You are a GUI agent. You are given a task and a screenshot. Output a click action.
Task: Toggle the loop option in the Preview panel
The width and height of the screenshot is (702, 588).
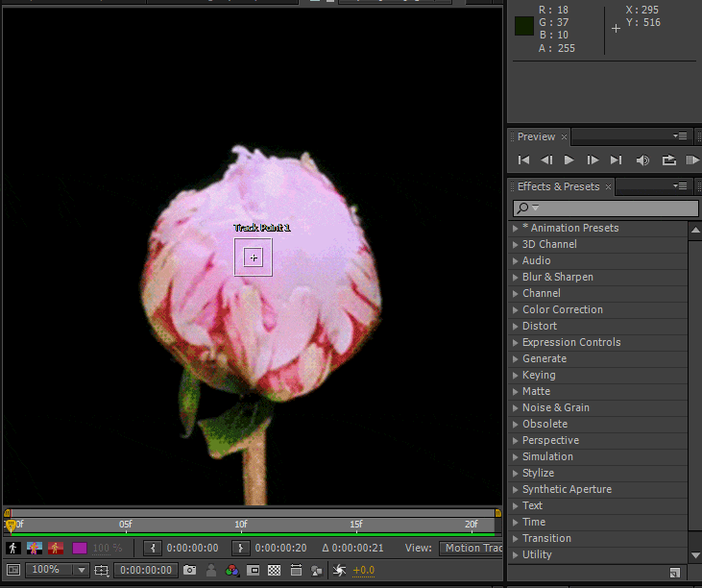point(668,160)
